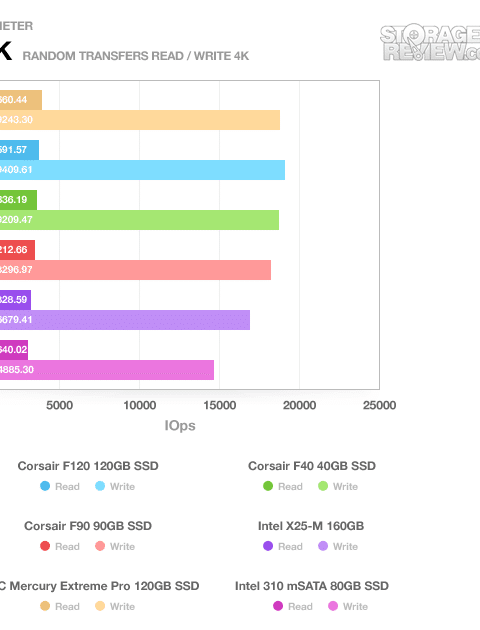480x630 pixels.
Task: Click the Corsair F90 Read legend swatch
Action: (x=45, y=546)
